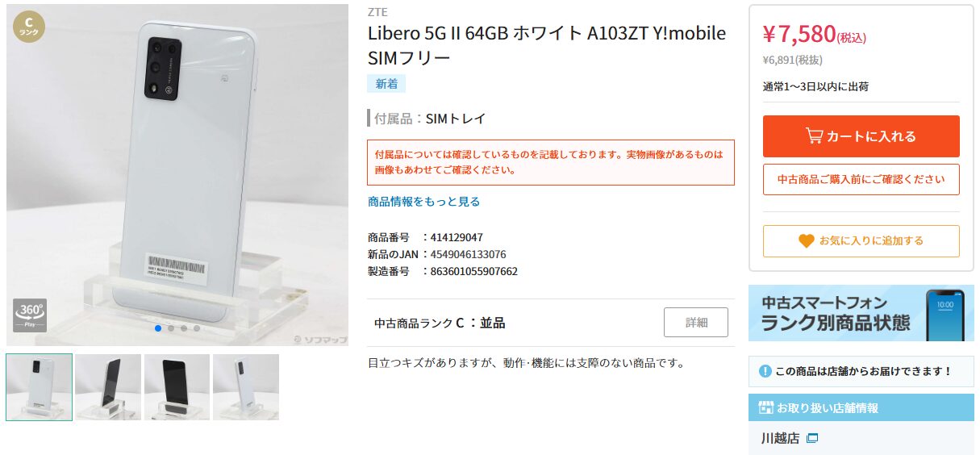The width and height of the screenshot is (980, 455).
Task: Jump to the fourth carousel dot
Action: [197, 328]
